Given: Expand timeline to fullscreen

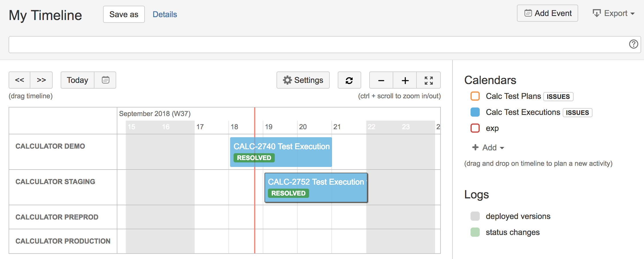Looking at the screenshot, I should (428, 80).
